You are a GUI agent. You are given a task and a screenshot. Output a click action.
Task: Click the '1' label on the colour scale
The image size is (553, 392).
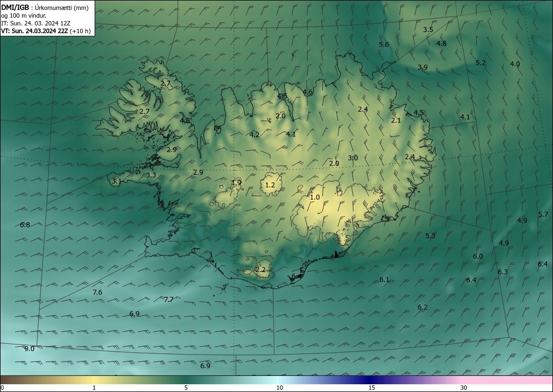[x=94, y=388]
